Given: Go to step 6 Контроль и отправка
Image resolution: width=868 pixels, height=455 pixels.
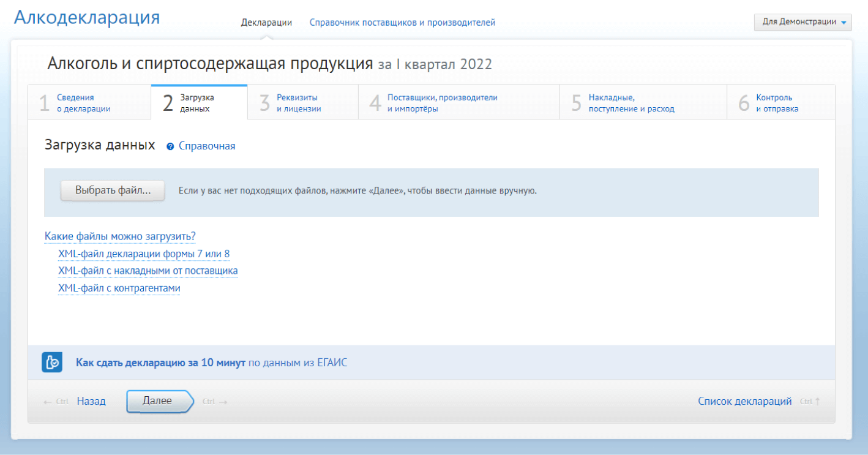Looking at the screenshot, I should click(776, 103).
